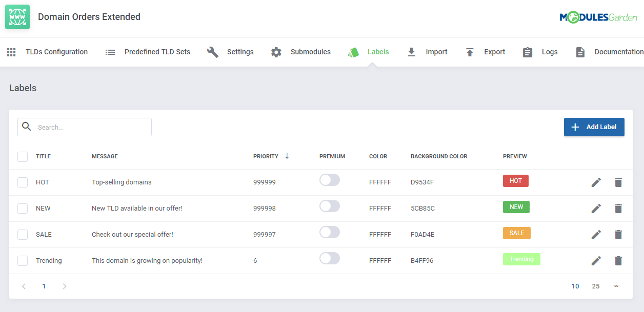Click the Add Label button
The image size is (644, 312).
tap(594, 127)
